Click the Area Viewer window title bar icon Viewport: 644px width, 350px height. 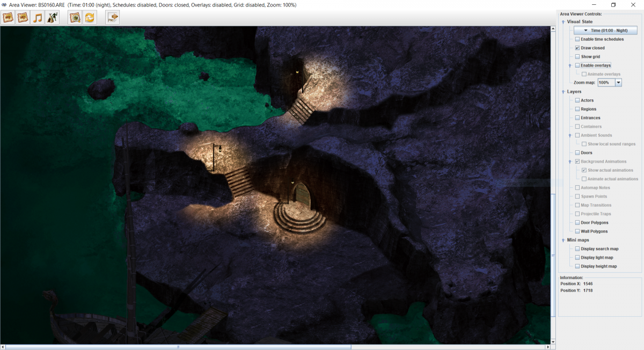click(x=4, y=5)
